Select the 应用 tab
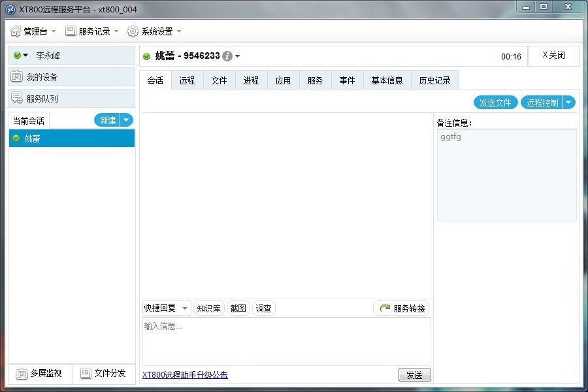588x392 pixels. (x=283, y=80)
